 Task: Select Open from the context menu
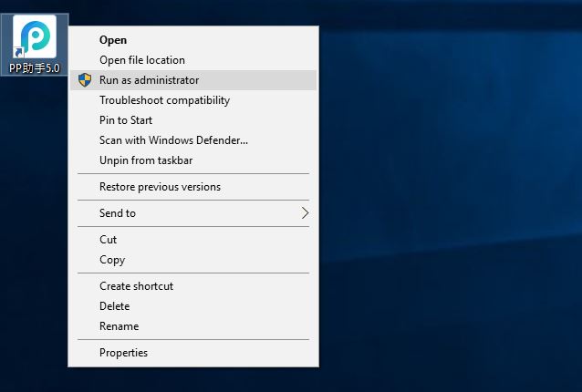(x=113, y=40)
